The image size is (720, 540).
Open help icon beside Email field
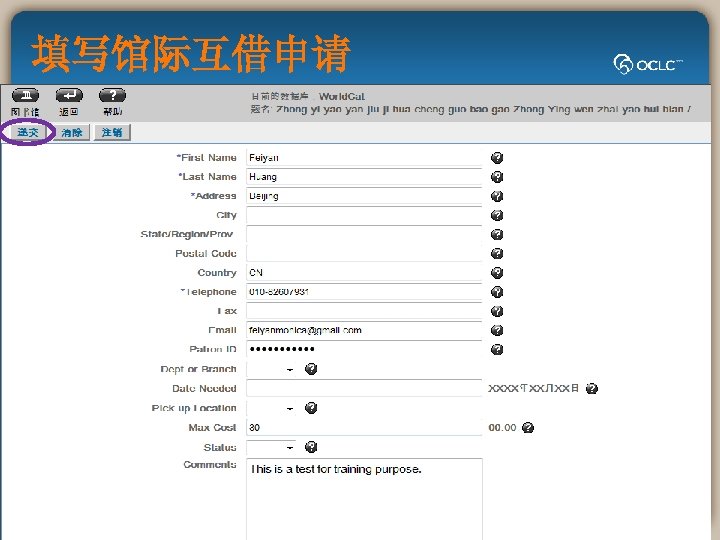(497, 330)
